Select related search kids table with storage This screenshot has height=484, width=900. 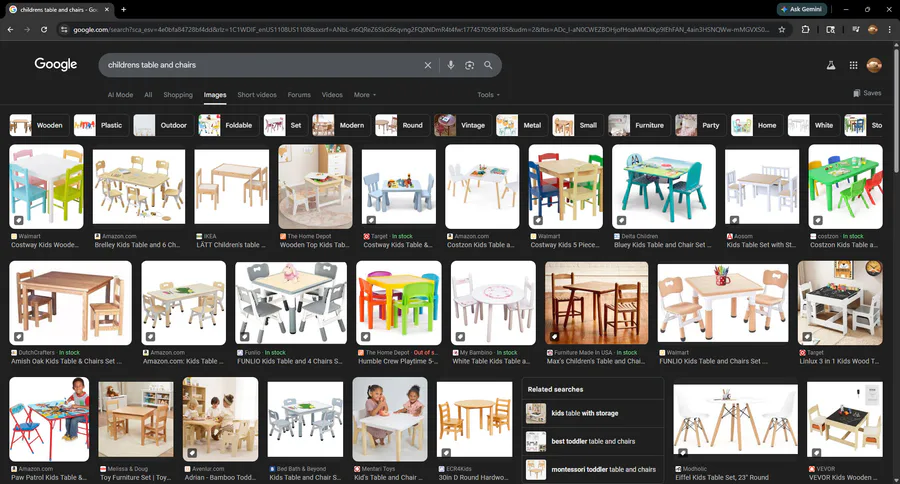593,413
